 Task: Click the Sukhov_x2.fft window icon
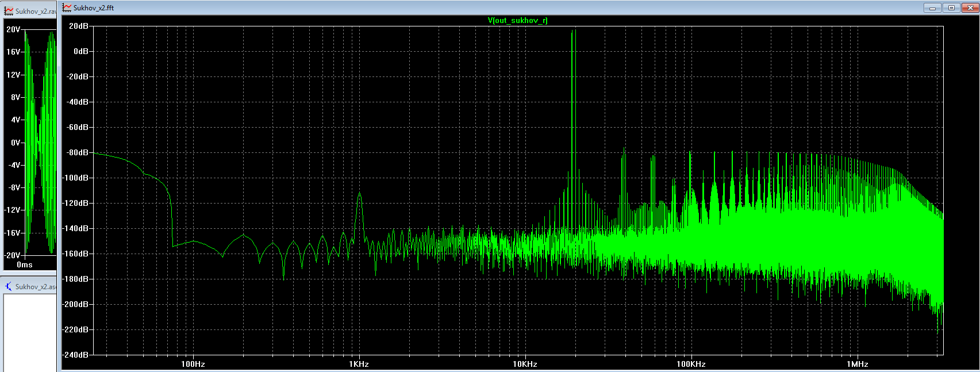point(67,7)
